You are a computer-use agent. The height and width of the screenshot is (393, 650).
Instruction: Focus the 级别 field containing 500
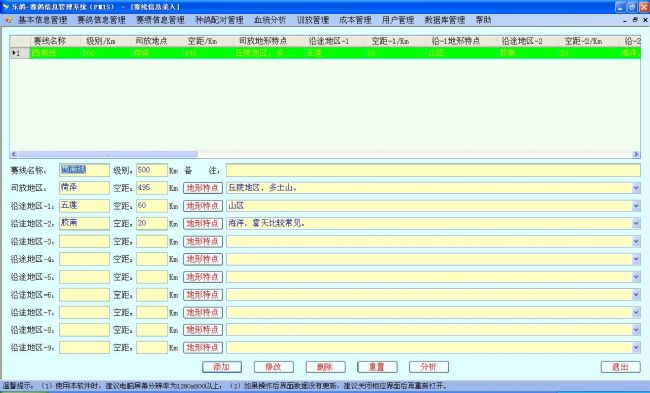point(152,170)
